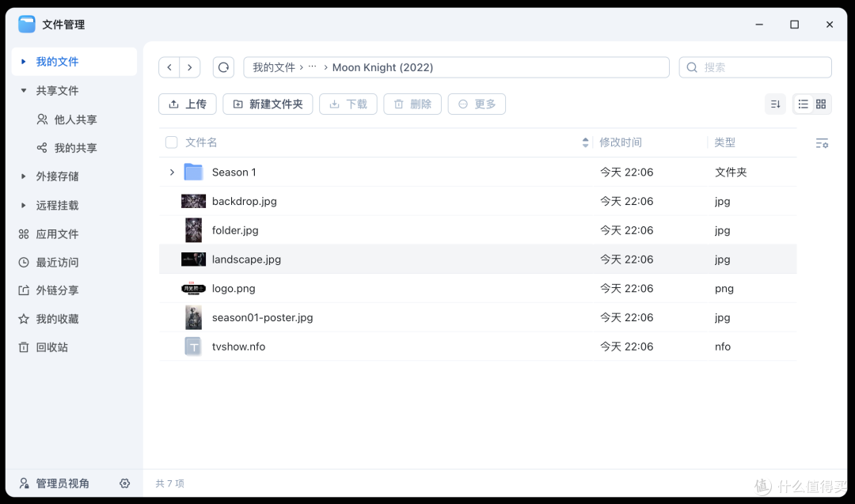This screenshot has width=855, height=504.
Task: Open 最近访问 in the sidebar
Action: [48, 263]
